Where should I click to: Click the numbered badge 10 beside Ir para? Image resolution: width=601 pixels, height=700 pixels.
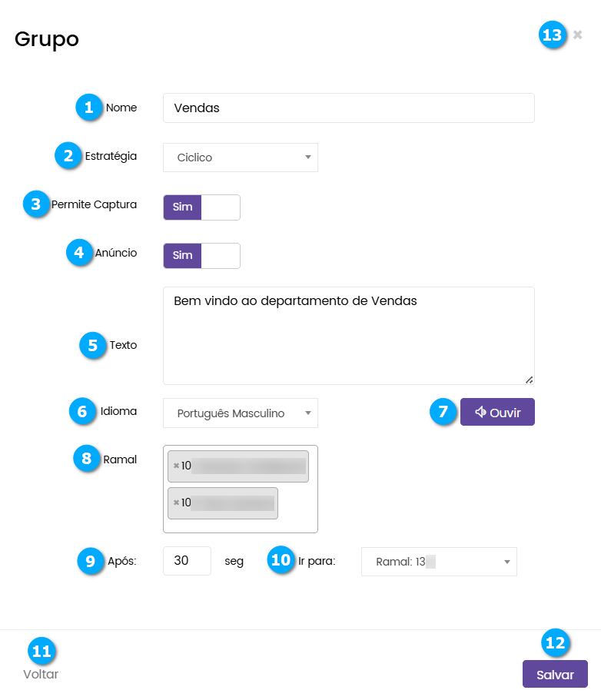pyautogui.click(x=281, y=561)
